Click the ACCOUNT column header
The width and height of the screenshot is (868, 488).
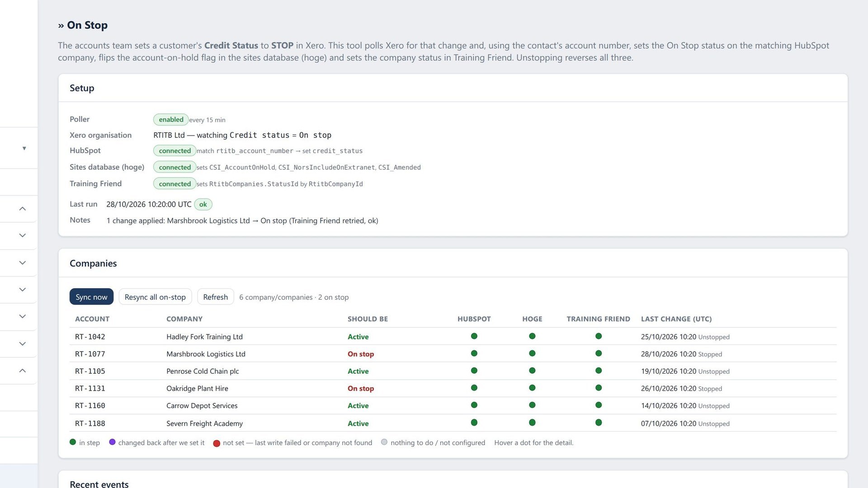92,319
